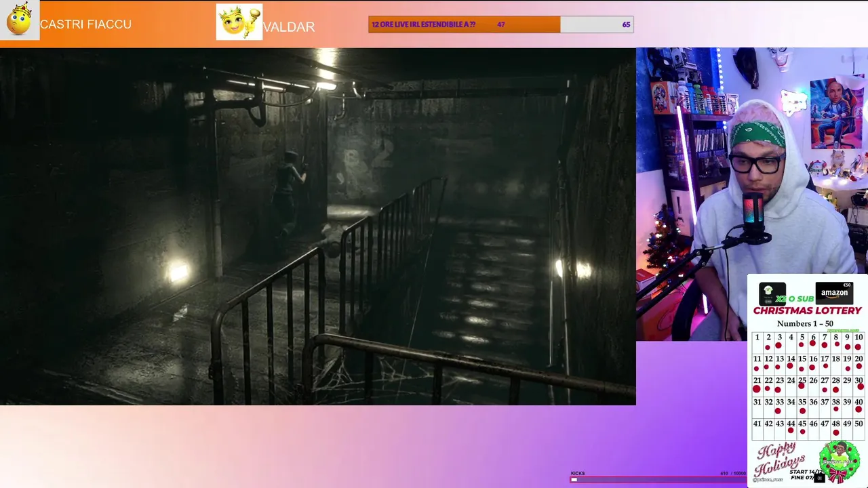The image size is (868, 488).
Task: Click the VALDAR name label
Action: click(x=289, y=27)
